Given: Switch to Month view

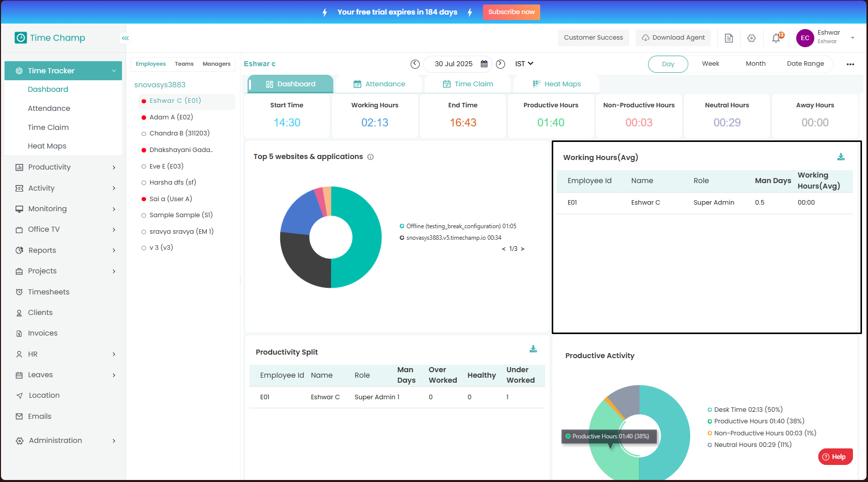Looking at the screenshot, I should [756, 64].
